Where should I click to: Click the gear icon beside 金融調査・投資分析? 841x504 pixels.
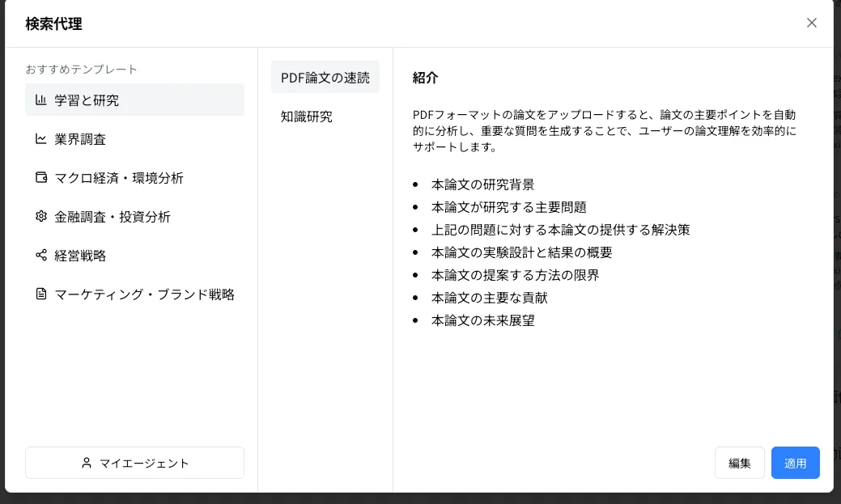click(40, 216)
